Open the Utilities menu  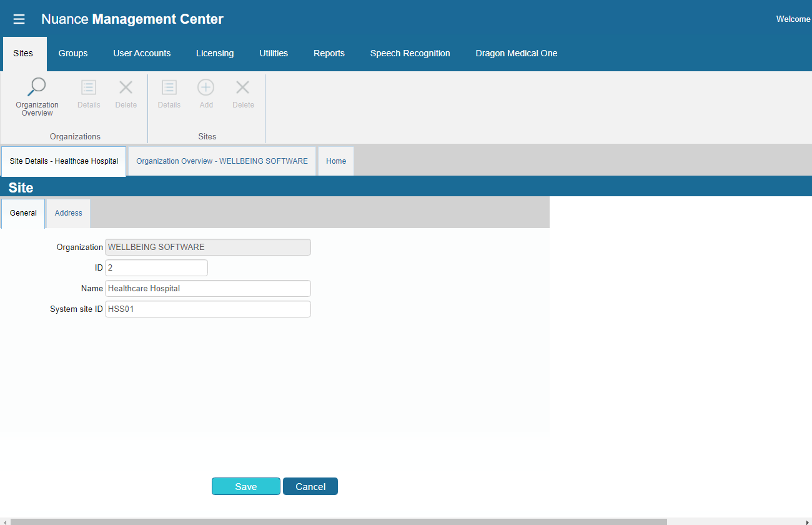pos(274,53)
